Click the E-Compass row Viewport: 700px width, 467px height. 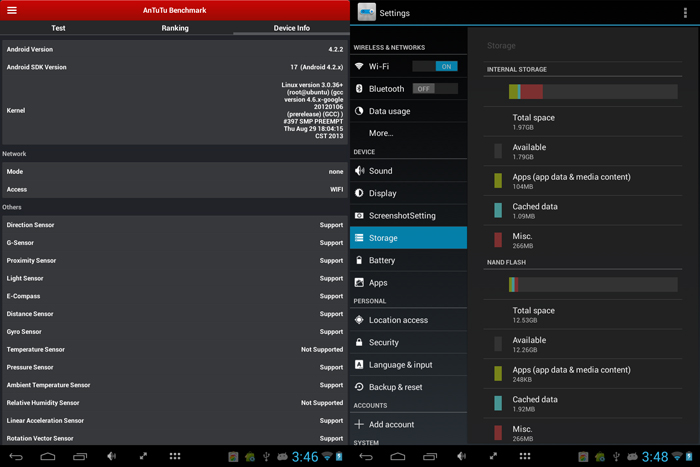[175, 296]
